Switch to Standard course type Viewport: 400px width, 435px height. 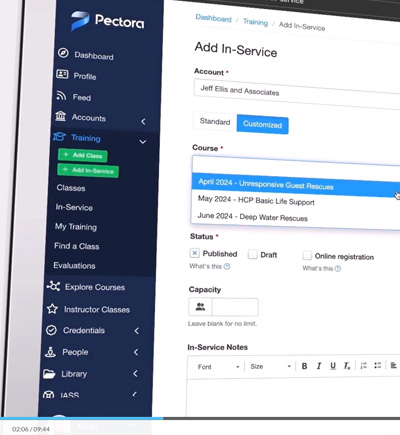coord(215,121)
